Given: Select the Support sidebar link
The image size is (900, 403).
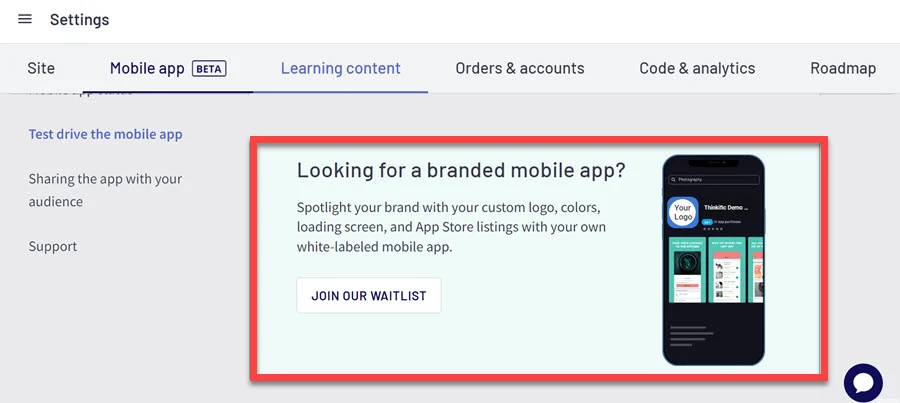Looking at the screenshot, I should [53, 246].
